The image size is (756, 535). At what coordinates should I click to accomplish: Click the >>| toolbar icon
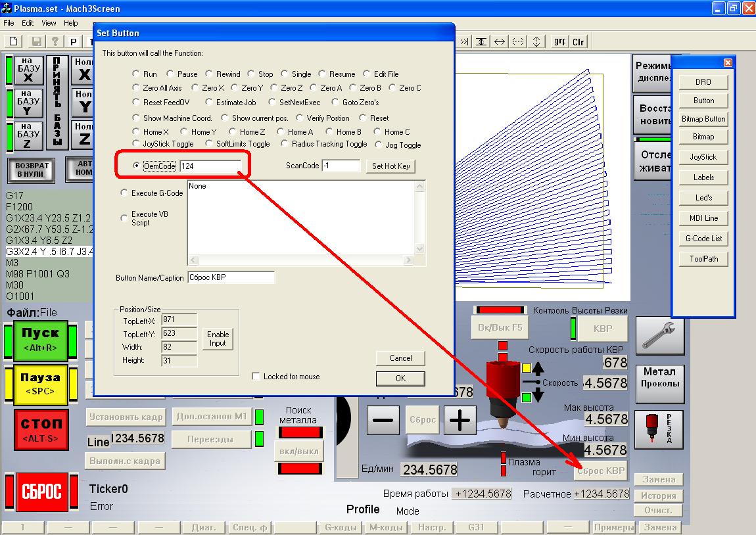click(464, 41)
